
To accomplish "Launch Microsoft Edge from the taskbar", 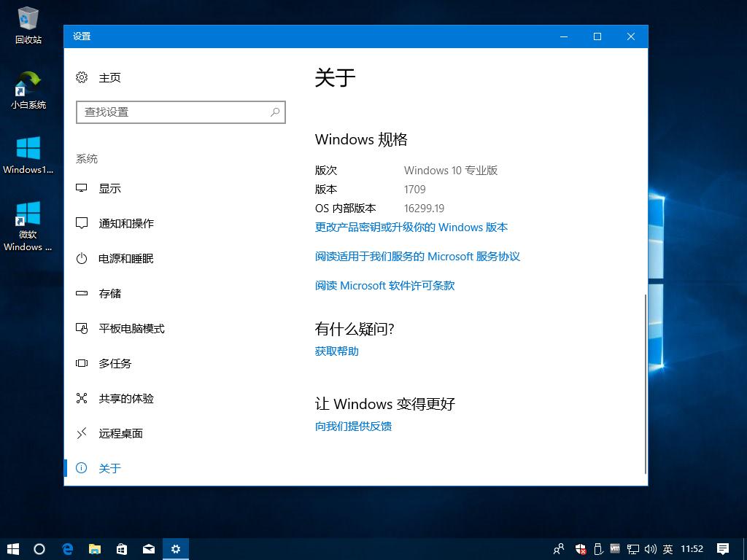I will click(67, 549).
